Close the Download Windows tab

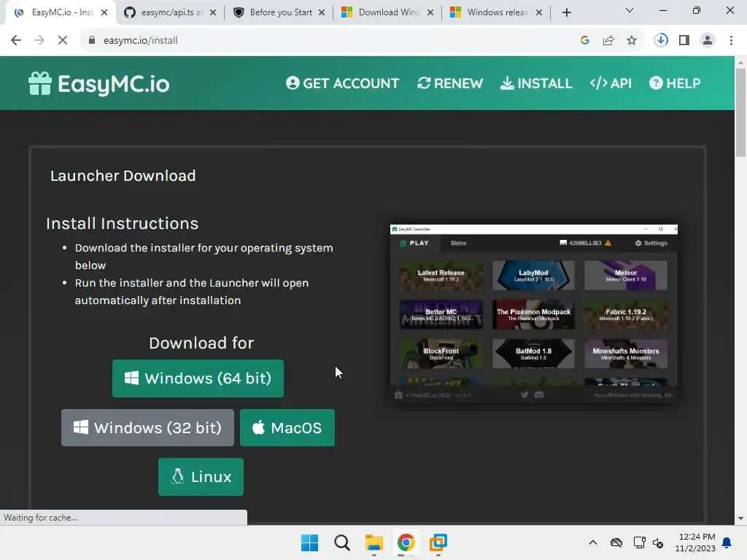pyautogui.click(x=430, y=12)
